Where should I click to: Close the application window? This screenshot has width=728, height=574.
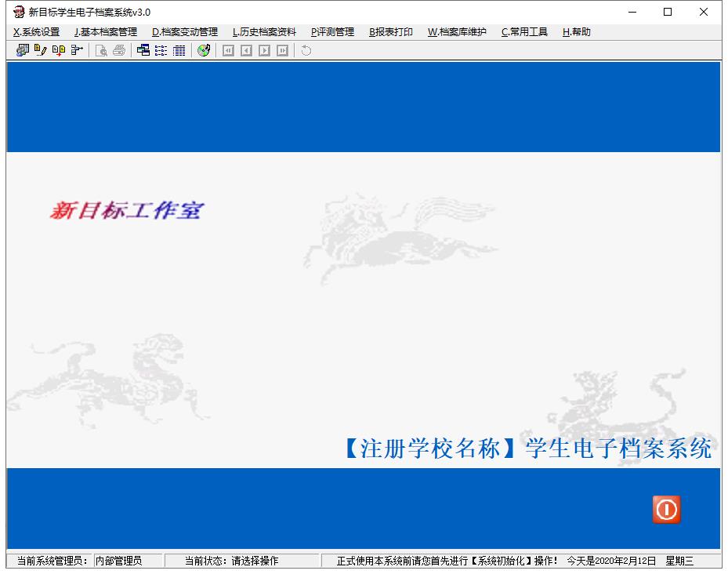[x=704, y=12]
